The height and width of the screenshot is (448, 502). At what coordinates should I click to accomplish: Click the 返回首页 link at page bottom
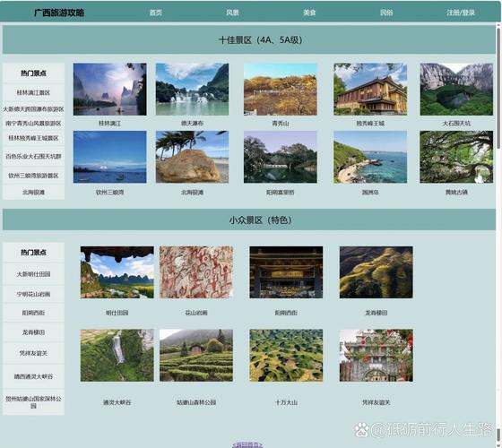tap(247, 444)
